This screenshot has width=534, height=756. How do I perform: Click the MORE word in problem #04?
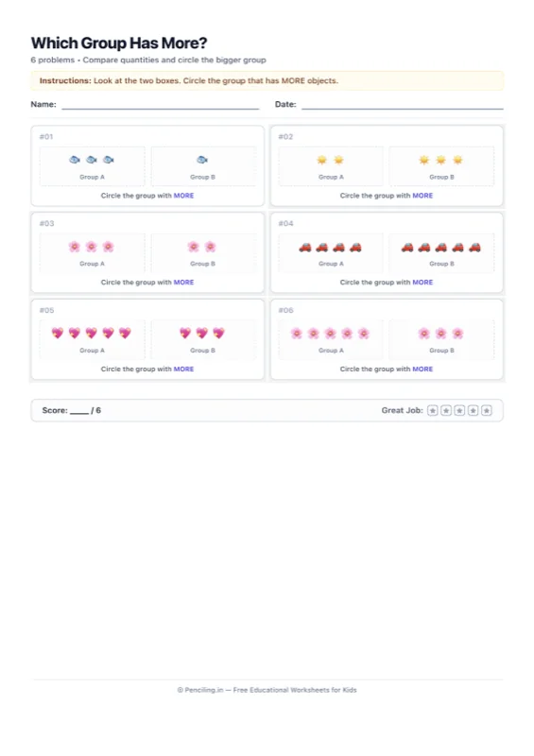point(422,283)
